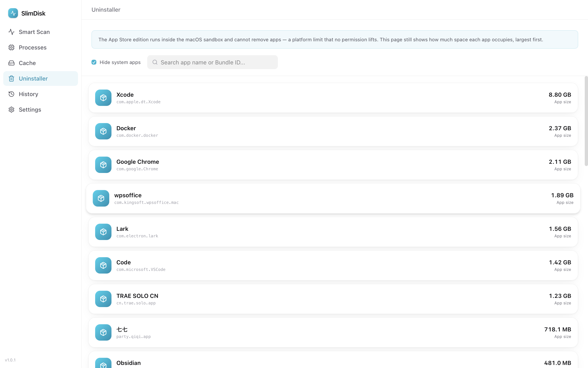
Task: Focus the app name search field
Action: click(x=212, y=62)
